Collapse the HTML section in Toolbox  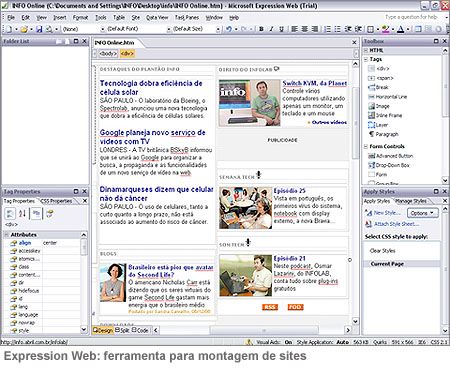[366, 50]
